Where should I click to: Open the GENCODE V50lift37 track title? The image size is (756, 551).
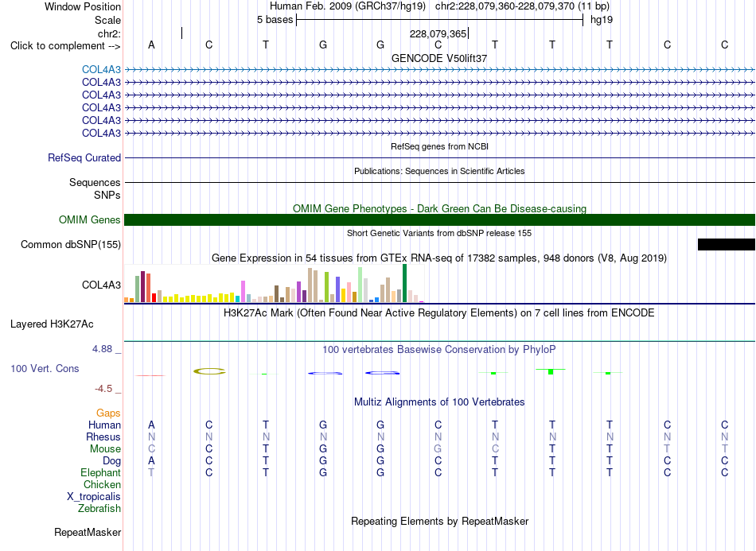439,58
